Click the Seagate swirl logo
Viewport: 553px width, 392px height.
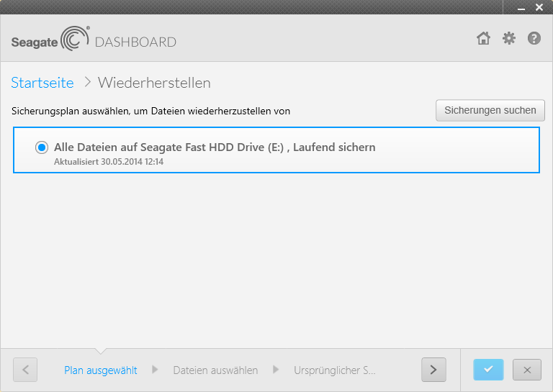click(73, 40)
